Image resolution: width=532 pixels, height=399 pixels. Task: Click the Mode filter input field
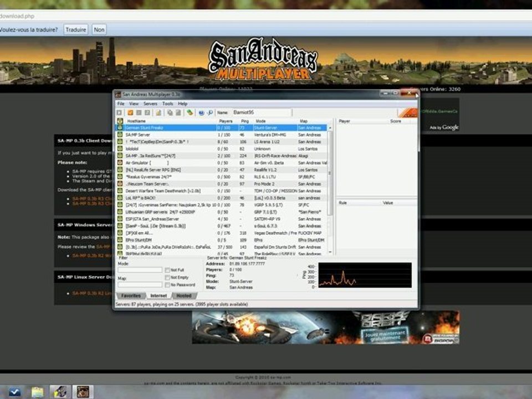[x=140, y=270]
